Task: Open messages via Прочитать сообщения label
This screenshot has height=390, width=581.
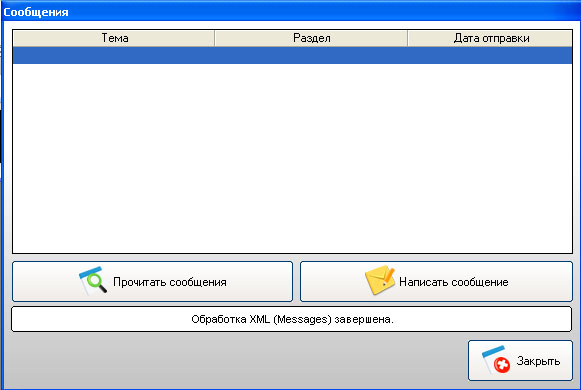Action: [170, 282]
